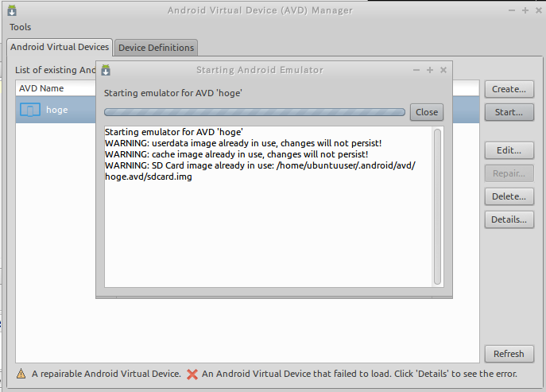Maximize the AVD Manager window
Viewport: 546px width, 392px height.
[x=525, y=10]
